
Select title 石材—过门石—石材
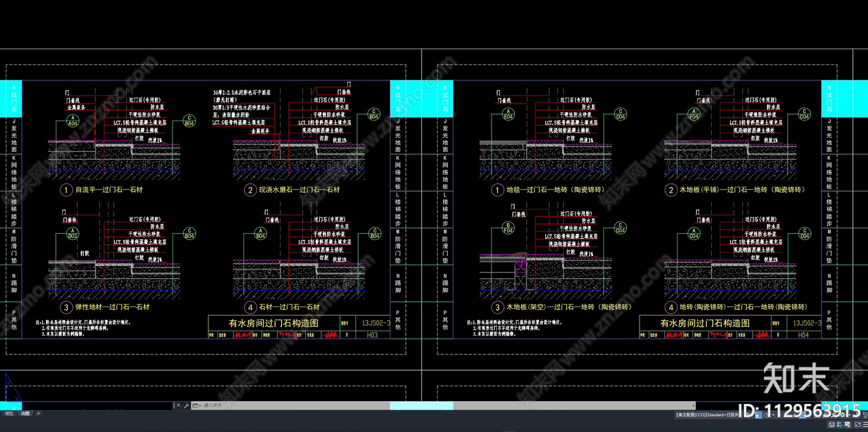point(289,307)
